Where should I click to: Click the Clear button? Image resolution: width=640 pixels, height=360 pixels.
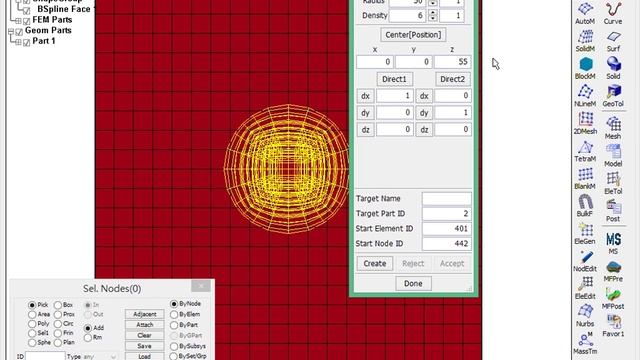point(144,335)
